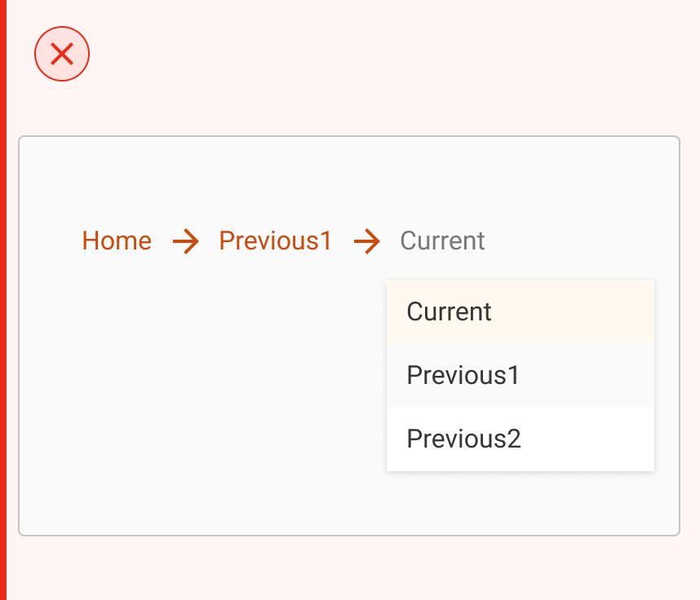Dismiss using the crossed-circle don't icon
Viewport: 700px width, 600px height.
tap(62, 55)
